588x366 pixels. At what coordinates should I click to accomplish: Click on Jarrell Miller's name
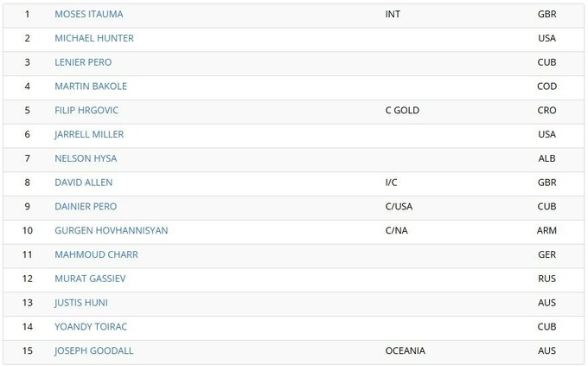coord(89,134)
